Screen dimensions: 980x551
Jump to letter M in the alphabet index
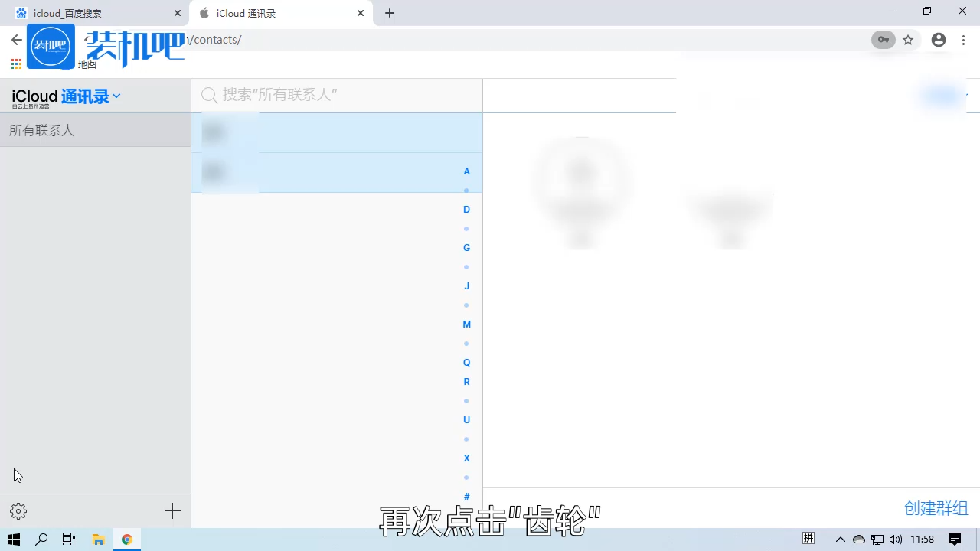(466, 324)
